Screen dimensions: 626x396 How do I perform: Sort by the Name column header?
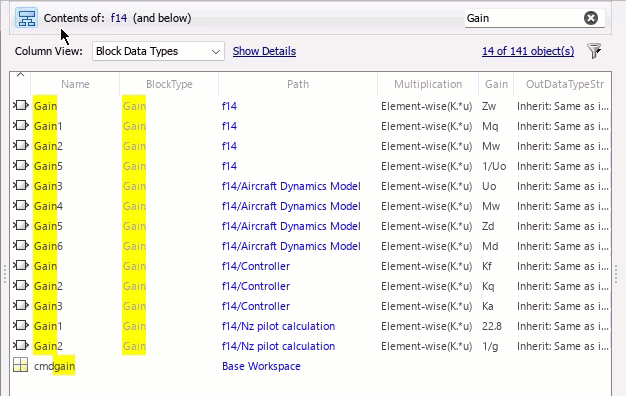[x=75, y=84]
